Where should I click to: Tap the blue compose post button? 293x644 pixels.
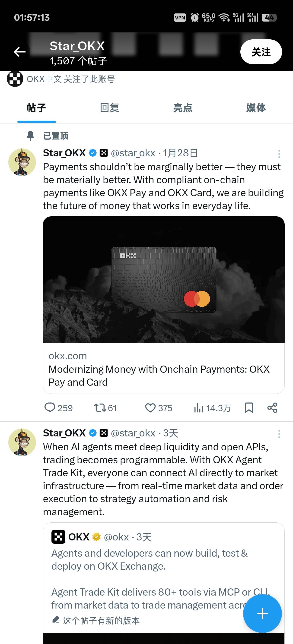point(262,614)
